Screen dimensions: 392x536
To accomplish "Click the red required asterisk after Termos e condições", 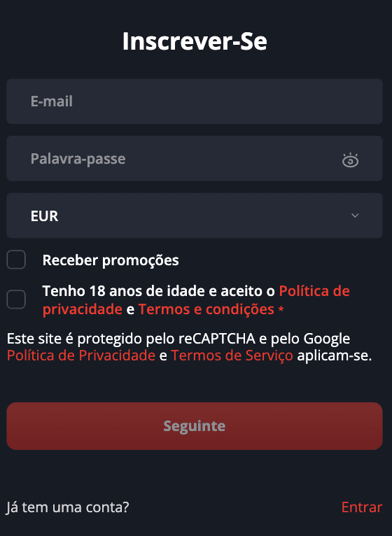I will [x=281, y=309].
